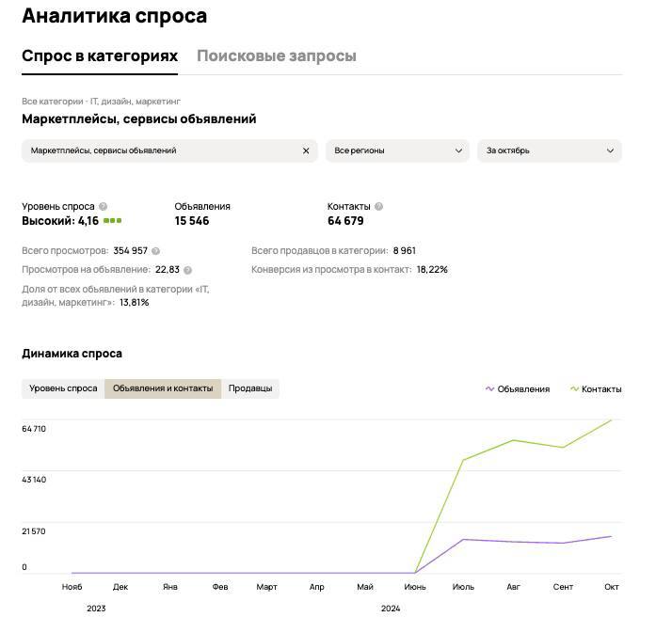Open the Все регионы dropdown

tap(398, 150)
